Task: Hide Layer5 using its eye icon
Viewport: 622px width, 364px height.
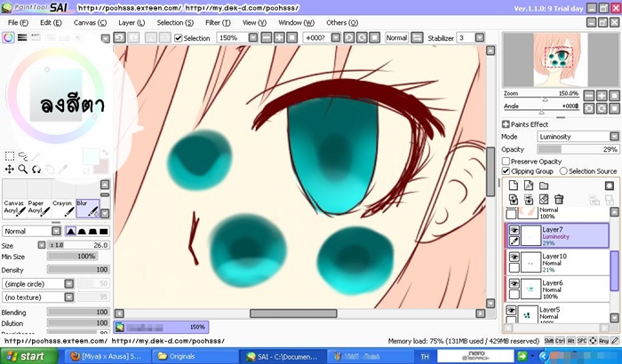Action: 511,310
